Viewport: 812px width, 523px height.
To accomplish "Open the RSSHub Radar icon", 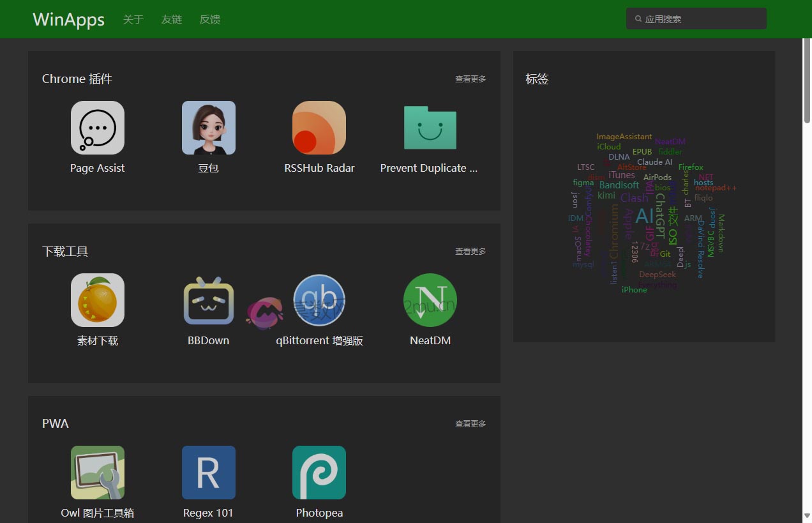I will (x=319, y=128).
